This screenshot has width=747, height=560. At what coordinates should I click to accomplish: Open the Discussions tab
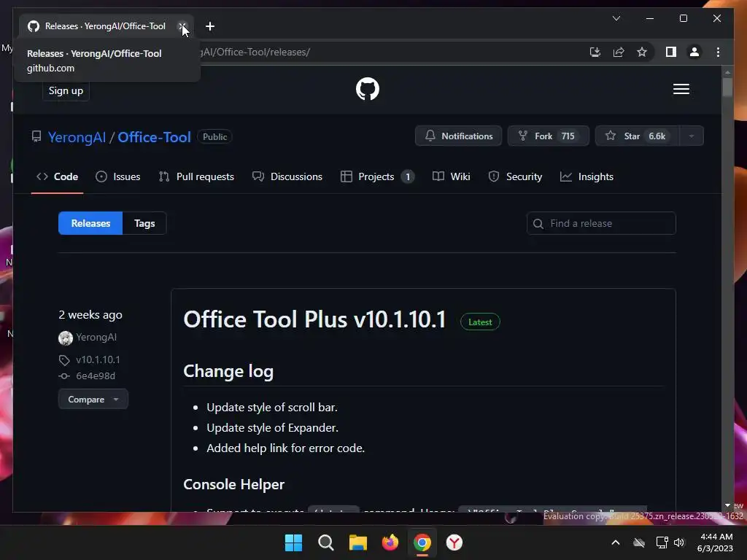[x=287, y=176]
